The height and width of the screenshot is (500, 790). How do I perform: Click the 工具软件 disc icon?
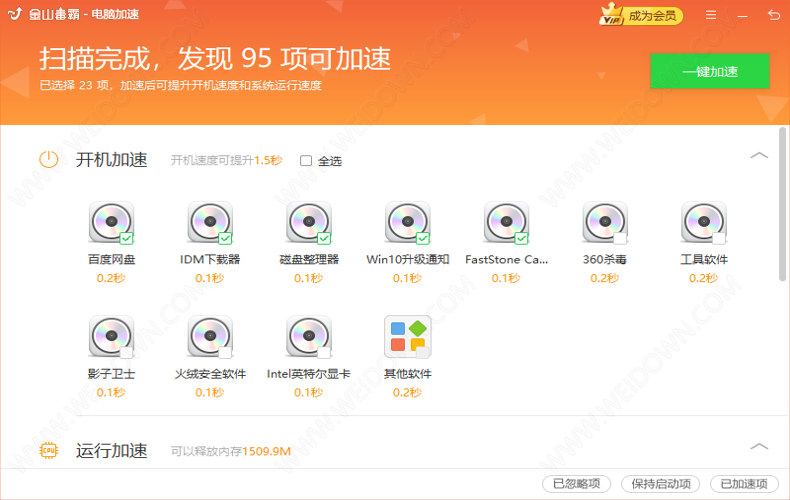(x=704, y=222)
